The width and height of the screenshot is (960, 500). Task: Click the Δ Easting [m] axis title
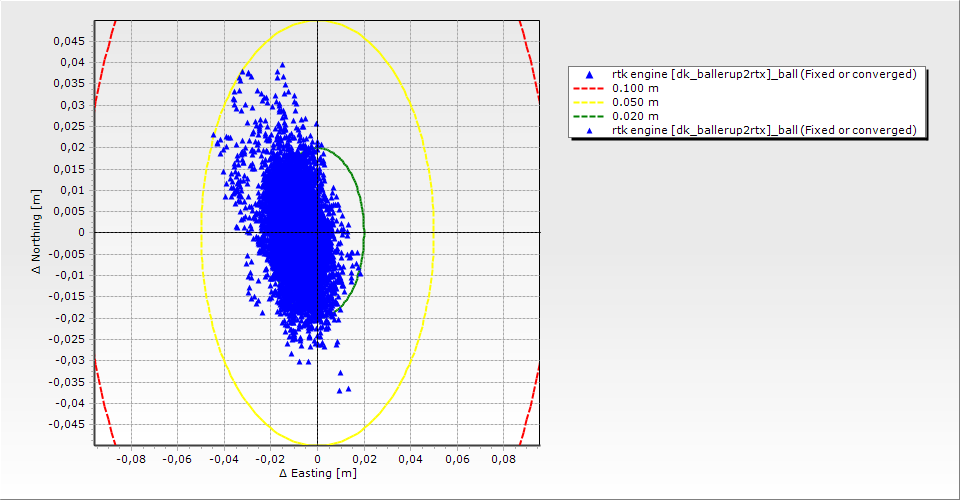[318, 473]
